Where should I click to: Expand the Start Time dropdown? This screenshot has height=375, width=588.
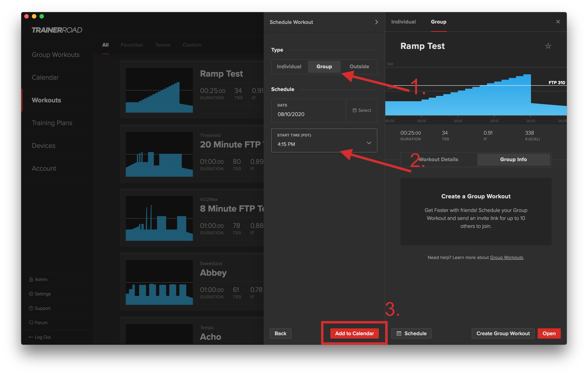coord(324,140)
